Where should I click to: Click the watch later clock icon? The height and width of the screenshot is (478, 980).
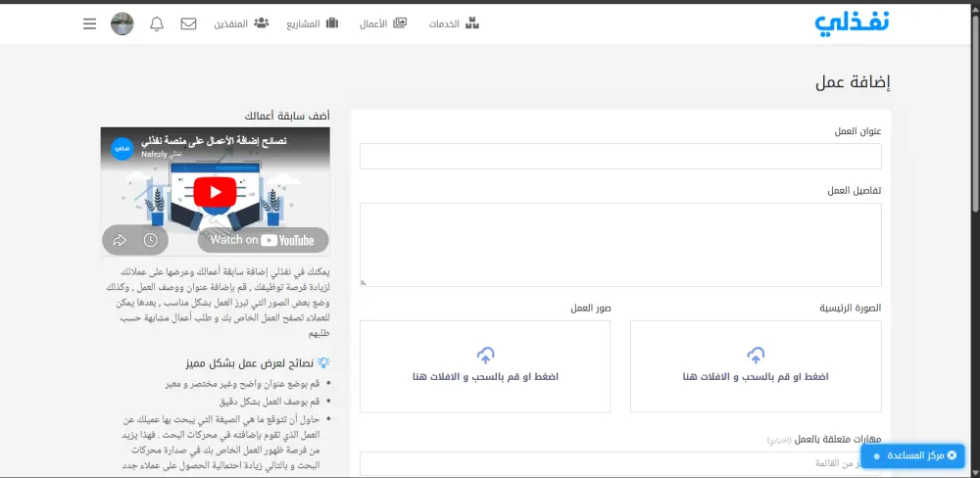151,240
